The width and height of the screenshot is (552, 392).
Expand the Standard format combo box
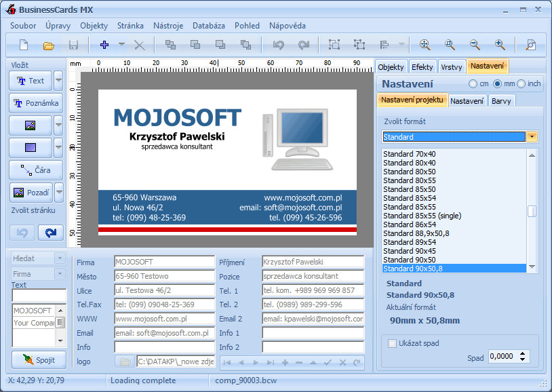[532, 136]
